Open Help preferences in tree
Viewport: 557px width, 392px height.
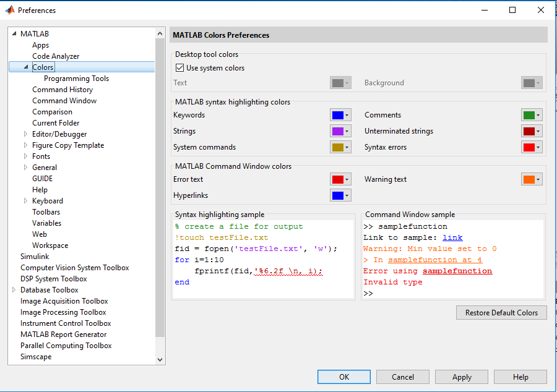point(40,190)
